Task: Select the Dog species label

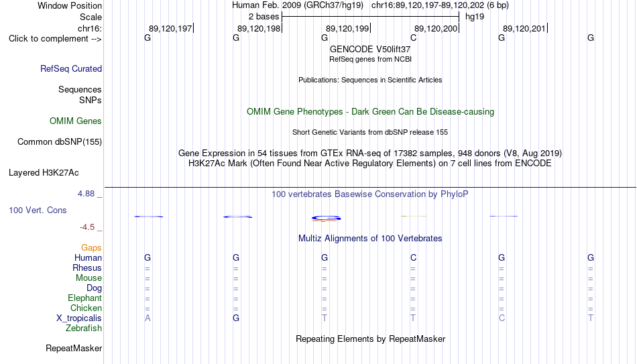Action: pos(95,288)
